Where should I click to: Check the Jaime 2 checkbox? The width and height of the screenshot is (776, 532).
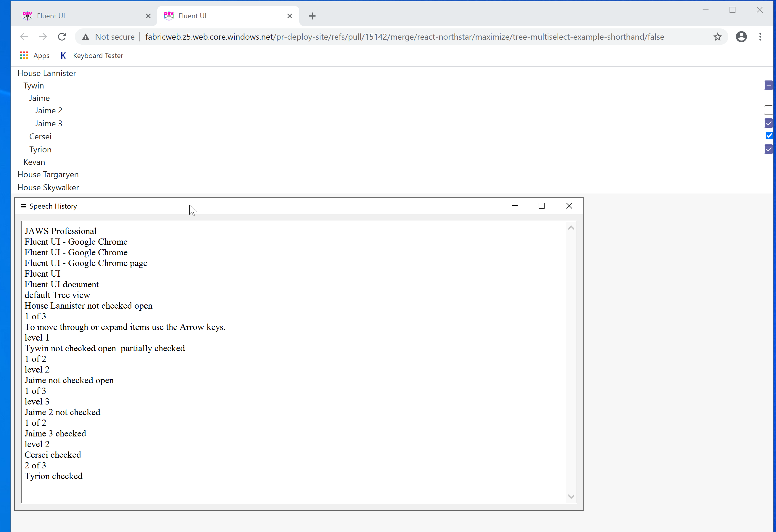click(769, 110)
